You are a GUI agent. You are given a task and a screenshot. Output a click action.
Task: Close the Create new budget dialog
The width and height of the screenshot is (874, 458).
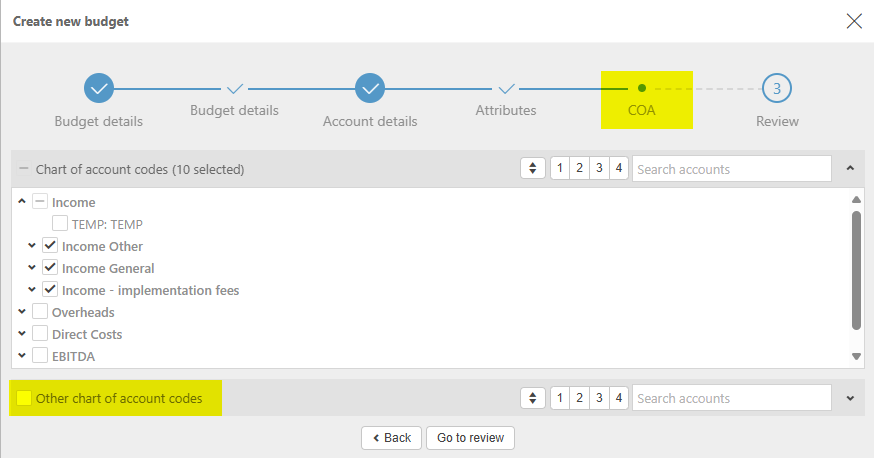click(854, 21)
